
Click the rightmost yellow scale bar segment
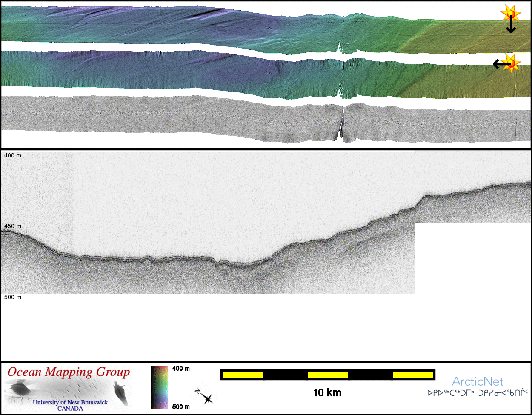click(x=413, y=375)
